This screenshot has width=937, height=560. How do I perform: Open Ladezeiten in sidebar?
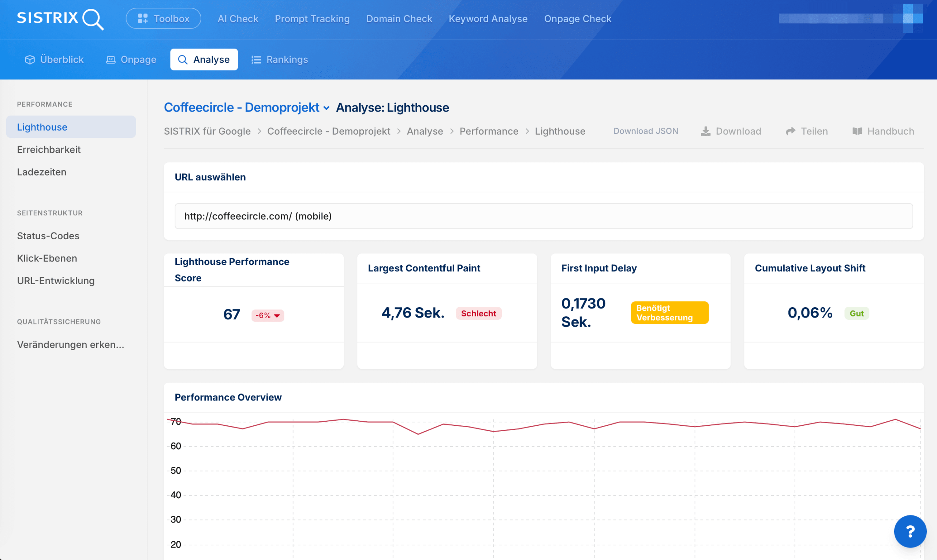click(x=41, y=172)
